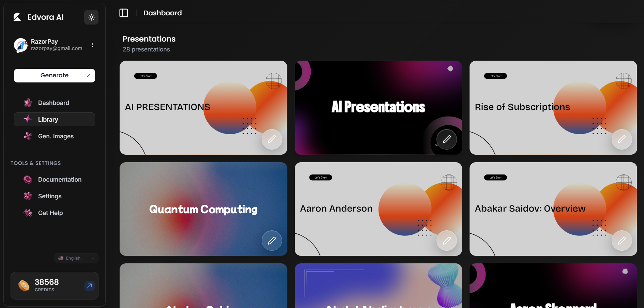Open Settings in the sidebar

point(55,196)
